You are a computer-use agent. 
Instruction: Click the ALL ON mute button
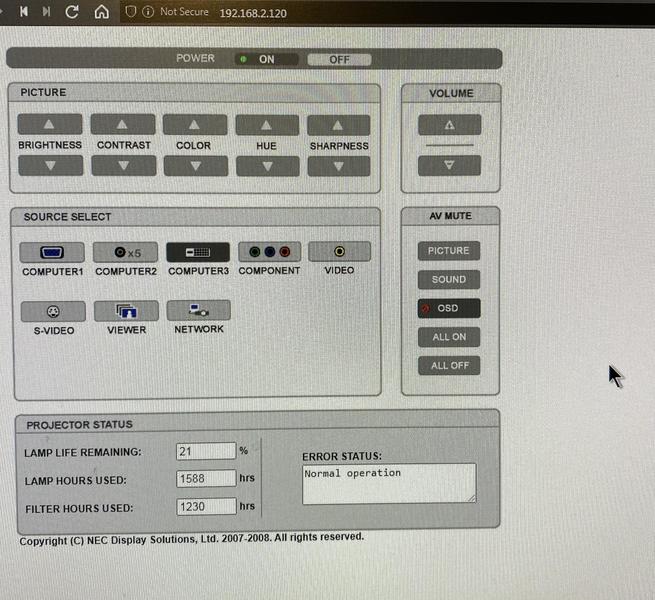point(449,337)
